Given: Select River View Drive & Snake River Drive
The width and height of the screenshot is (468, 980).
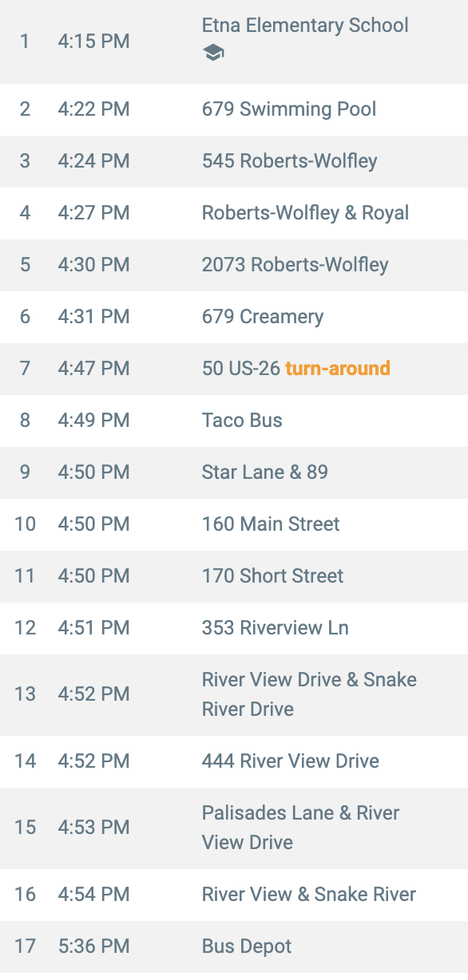Looking at the screenshot, I should 234,694.
